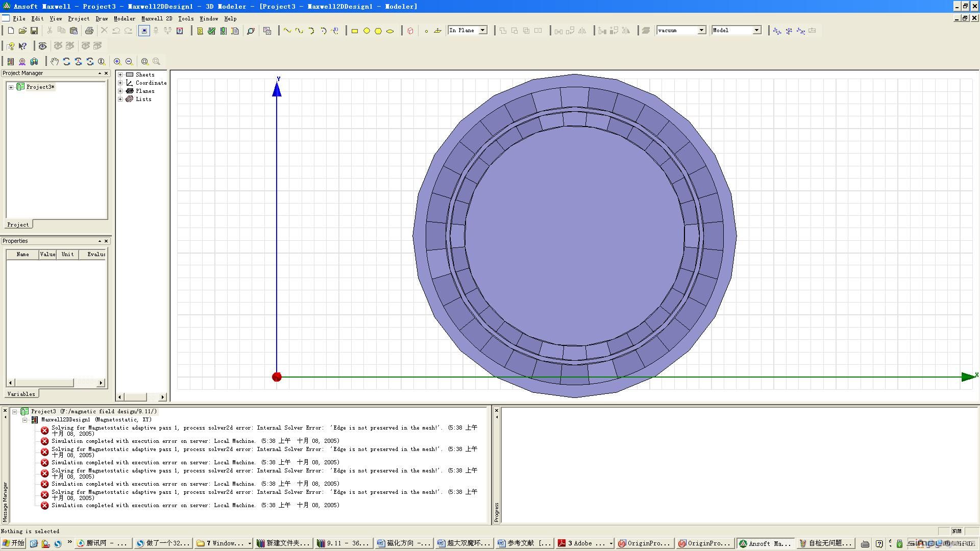This screenshot has height=551, width=980.
Task: Open the Modeler menu
Action: [125, 18]
